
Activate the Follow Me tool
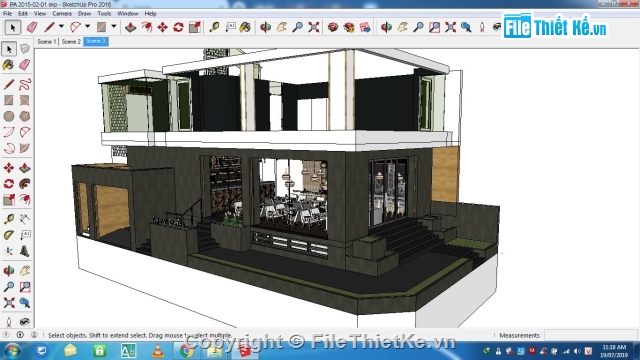(24, 184)
